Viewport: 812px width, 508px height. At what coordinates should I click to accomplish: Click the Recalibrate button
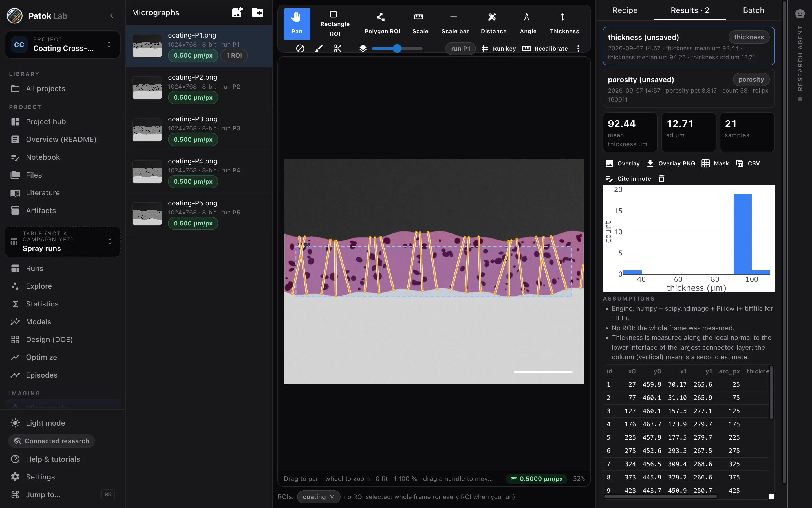point(545,48)
